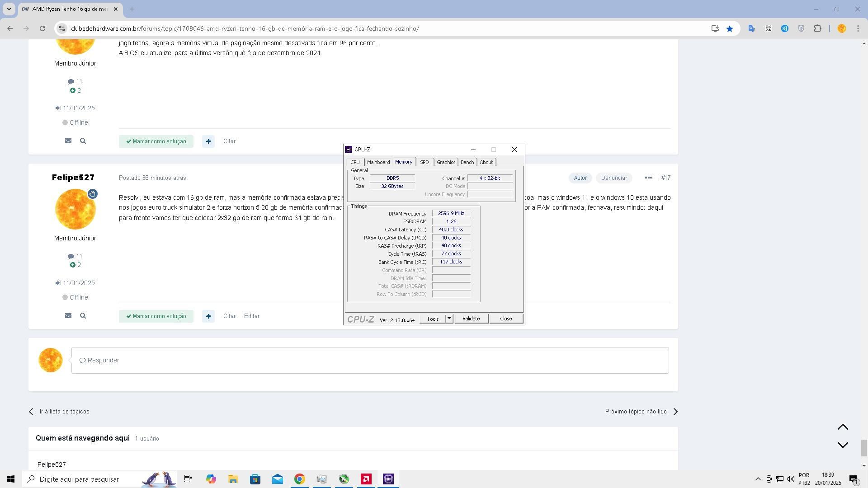Click Citar on post #17

(229, 316)
